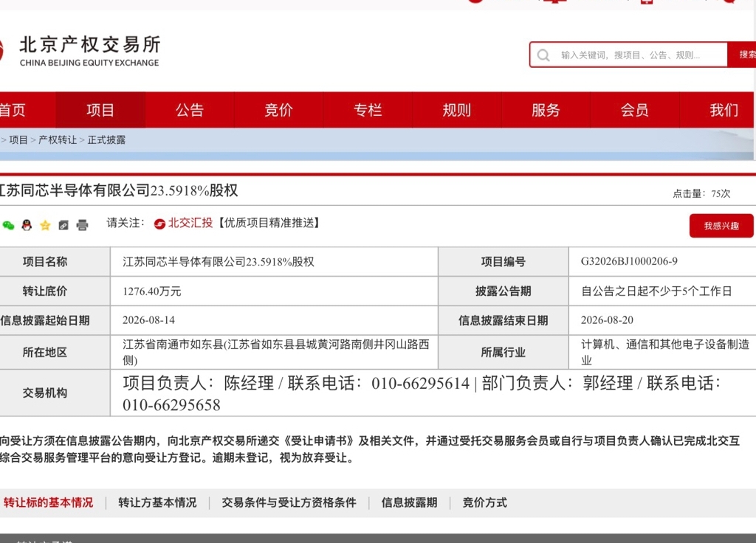Click the page title 江苏同芯半导体有限公司23.5918%股权
This screenshot has width=756, height=543.
(x=119, y=190)
